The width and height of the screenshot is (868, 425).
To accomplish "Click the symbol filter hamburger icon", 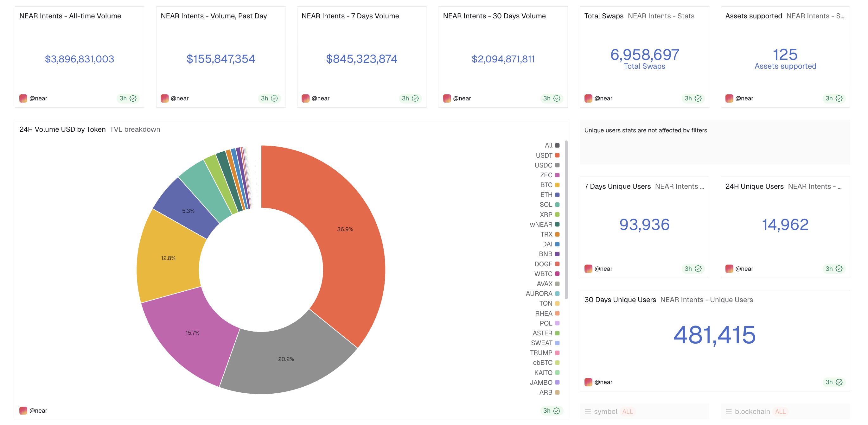I will (588, 411).
